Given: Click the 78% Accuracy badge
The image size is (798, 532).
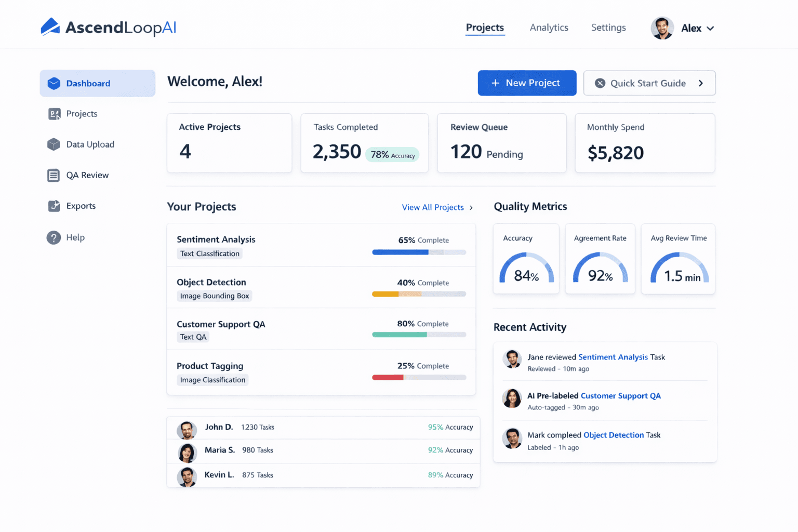Looking at the screenshot, I should click(392, 154).
